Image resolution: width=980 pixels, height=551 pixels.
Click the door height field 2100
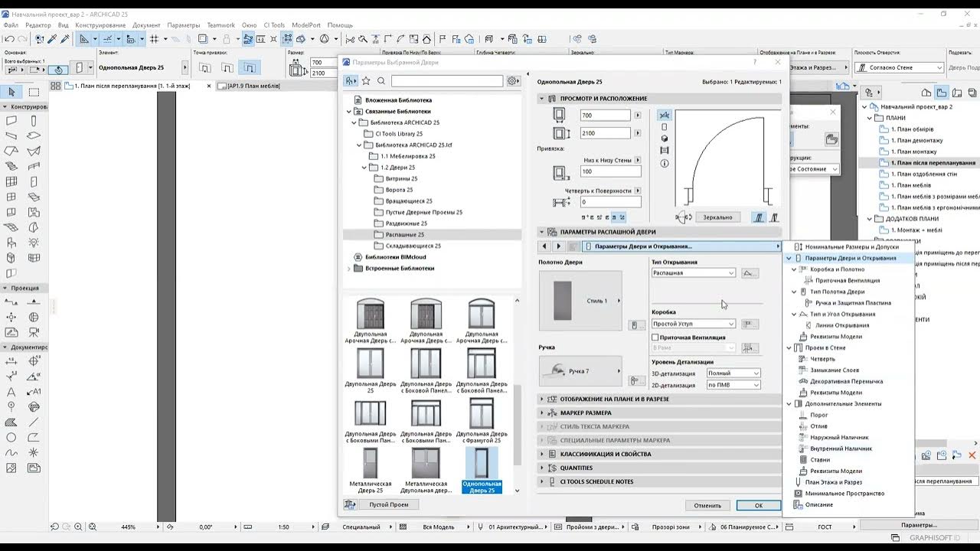[x=605, y=133]
